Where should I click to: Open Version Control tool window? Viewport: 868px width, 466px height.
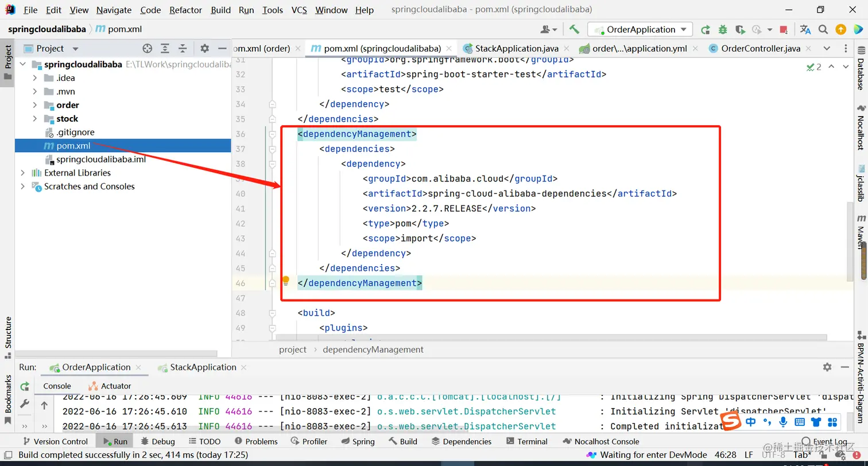(55, 441)
